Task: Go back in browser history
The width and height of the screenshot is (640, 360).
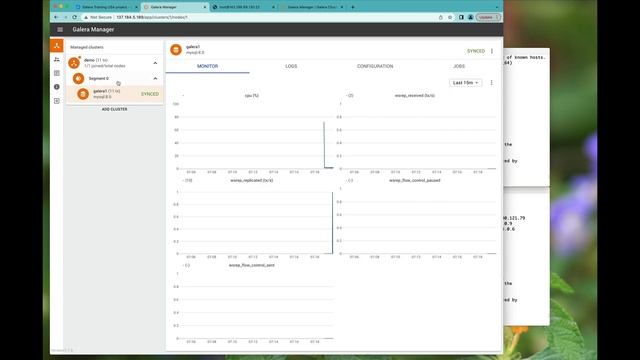Action: point(56,17)
